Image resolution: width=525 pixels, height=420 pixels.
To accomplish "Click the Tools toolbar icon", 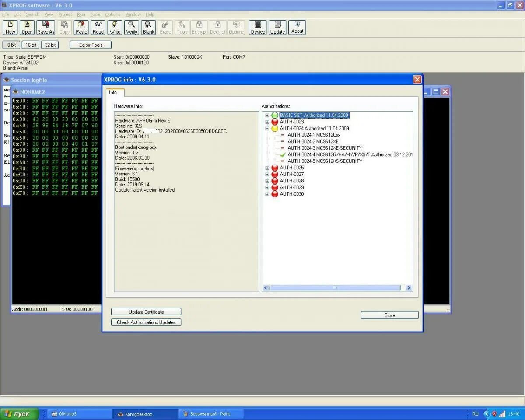I will 182,28.
